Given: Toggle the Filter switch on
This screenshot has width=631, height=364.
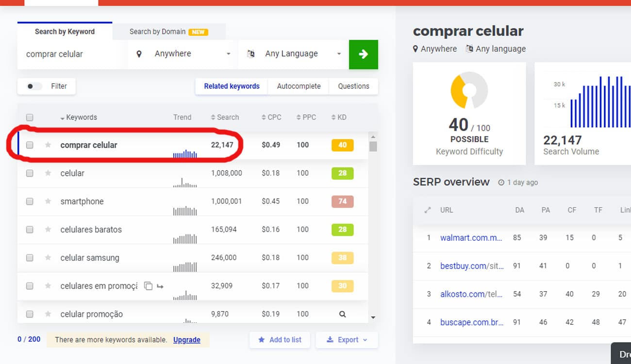Looking at the screenshot, I should coord(34,86).
